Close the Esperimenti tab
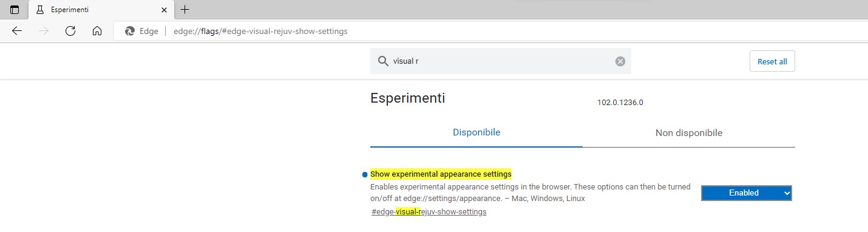868x232 pixels. (164, 10)
